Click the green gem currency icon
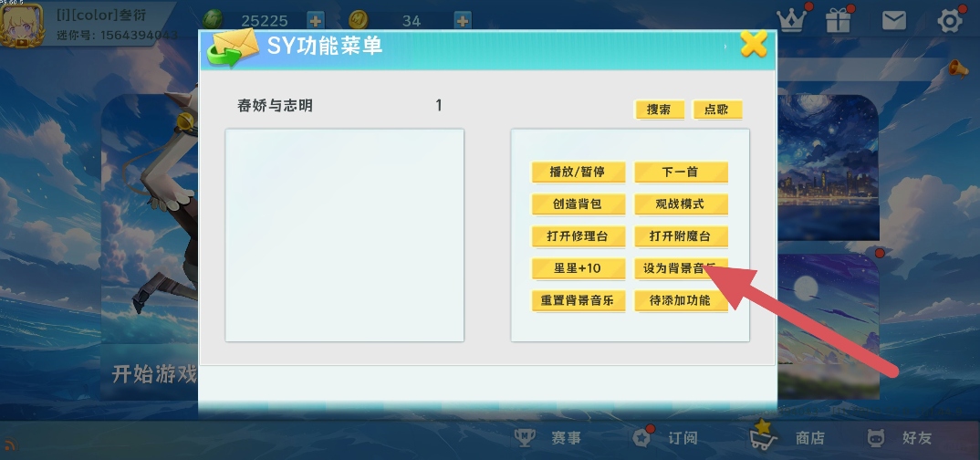This screenshot has height=460, width=980. coord(214,21)
